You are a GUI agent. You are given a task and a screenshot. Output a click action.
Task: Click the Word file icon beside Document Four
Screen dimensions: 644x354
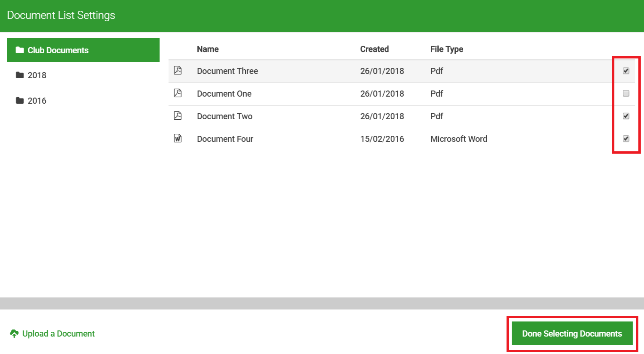[177, 139]
